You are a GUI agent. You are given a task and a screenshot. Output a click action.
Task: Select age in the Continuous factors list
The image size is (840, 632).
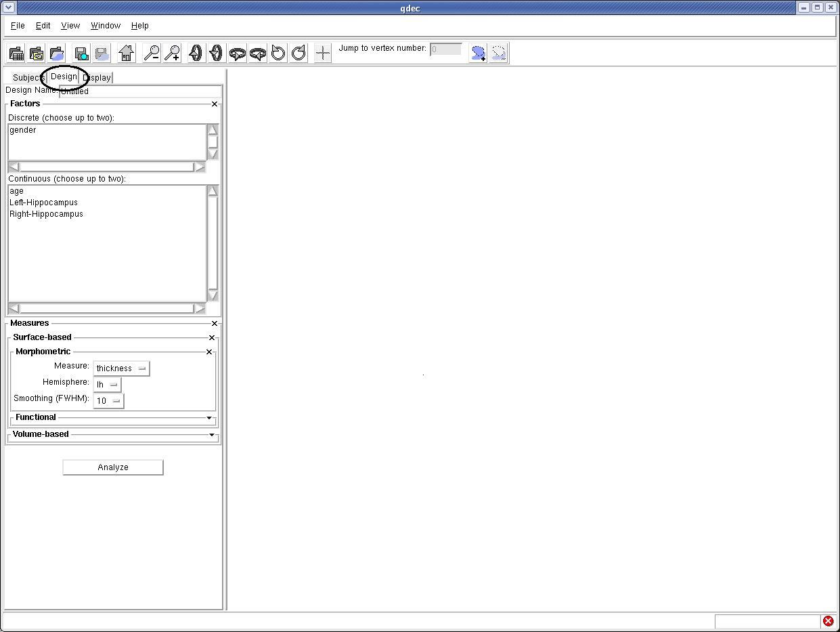17,191
